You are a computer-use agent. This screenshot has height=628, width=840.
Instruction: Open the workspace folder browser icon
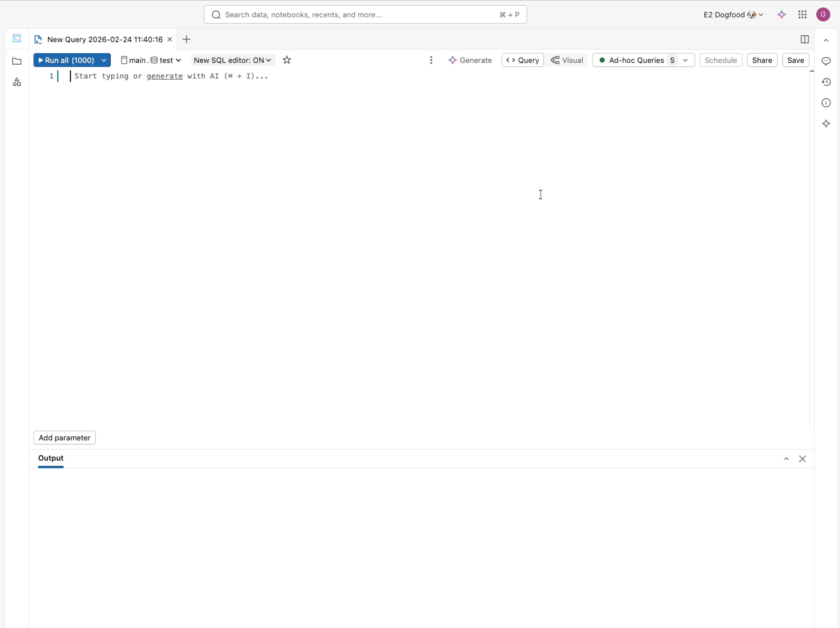point(17,61)
